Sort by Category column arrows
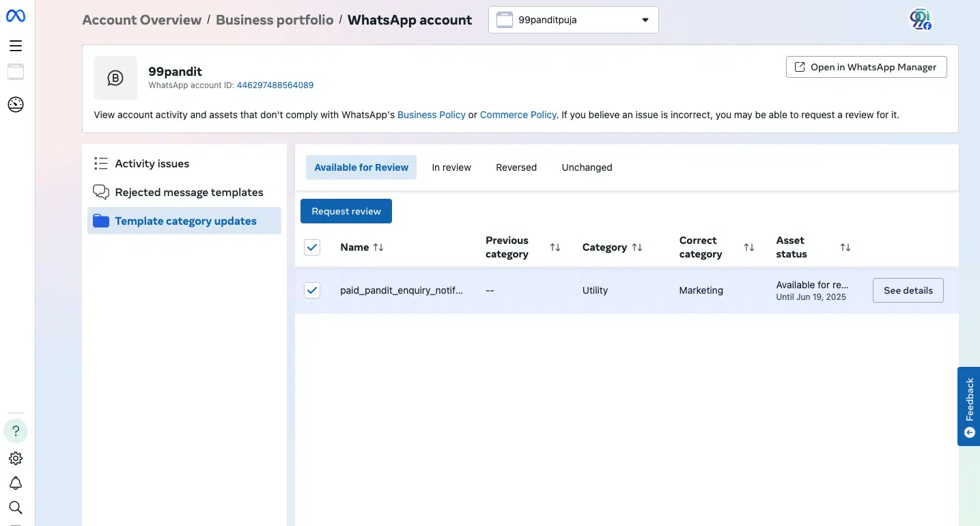 [x=637, y=247]
